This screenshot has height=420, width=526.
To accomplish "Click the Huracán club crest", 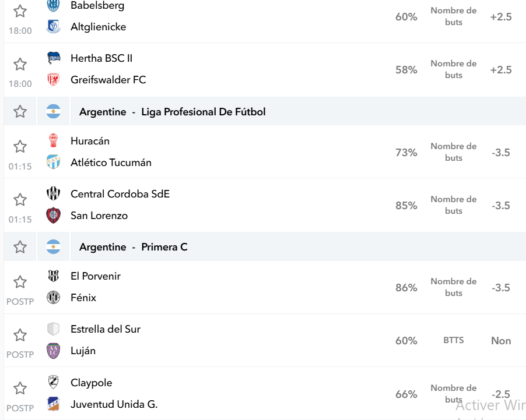I will (x=53, y=141).
